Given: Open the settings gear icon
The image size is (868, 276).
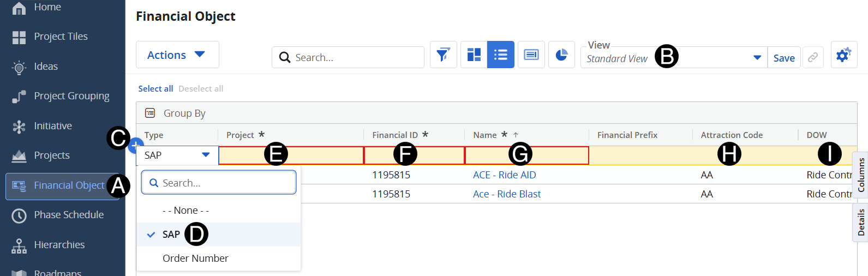Looking at the screenshot, I should (x=843, y=55).
